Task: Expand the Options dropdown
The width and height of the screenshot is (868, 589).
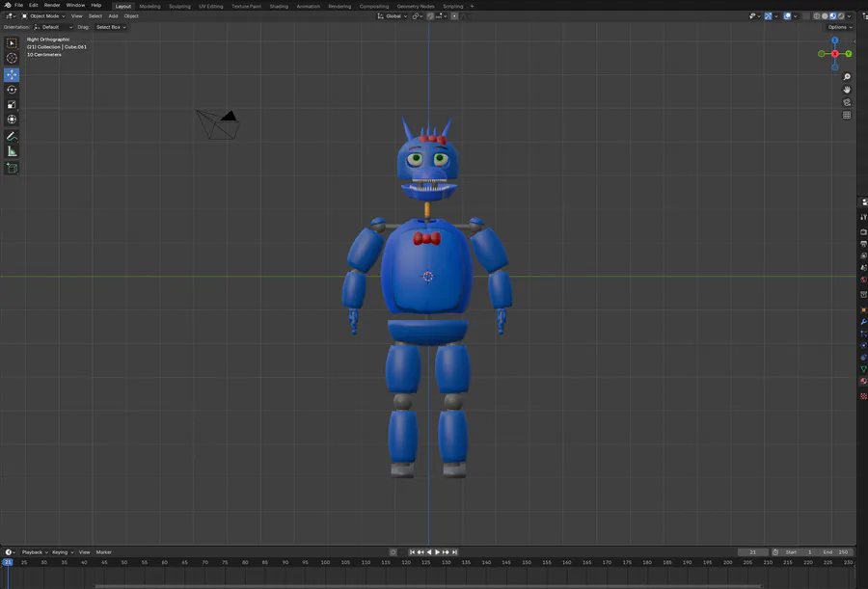Action: 840,27
